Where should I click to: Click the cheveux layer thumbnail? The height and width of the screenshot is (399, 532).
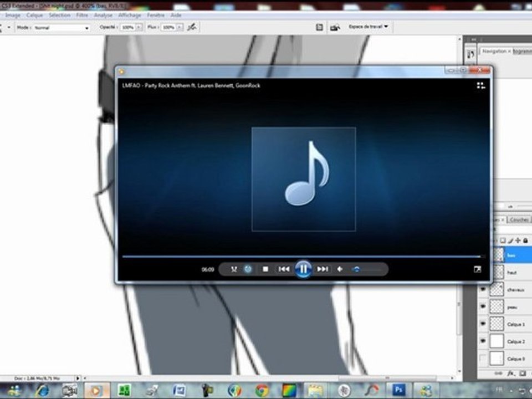pos(497,289)
